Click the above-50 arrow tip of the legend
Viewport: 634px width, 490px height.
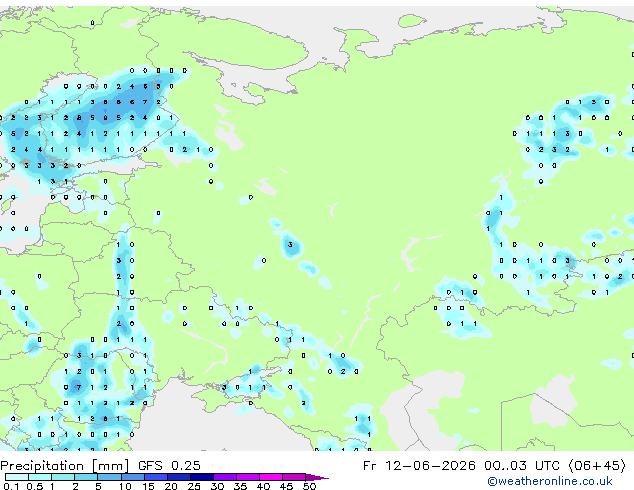click(317, 477)
